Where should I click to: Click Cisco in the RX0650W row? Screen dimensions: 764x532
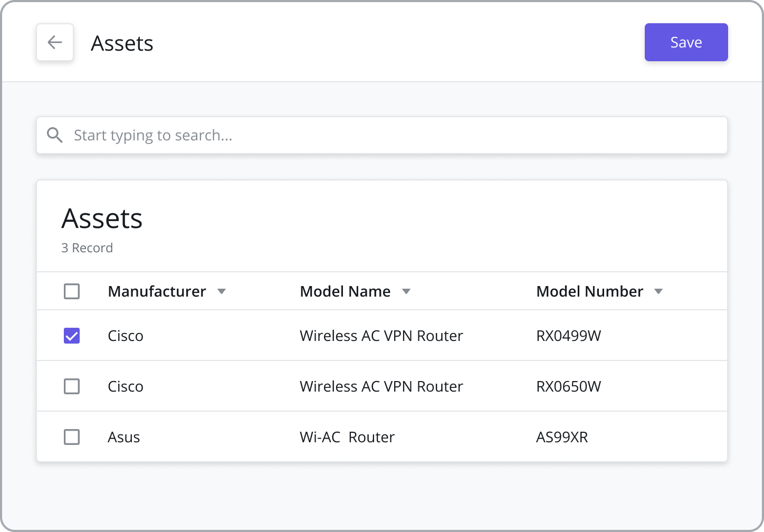click(x=126, y=386)
